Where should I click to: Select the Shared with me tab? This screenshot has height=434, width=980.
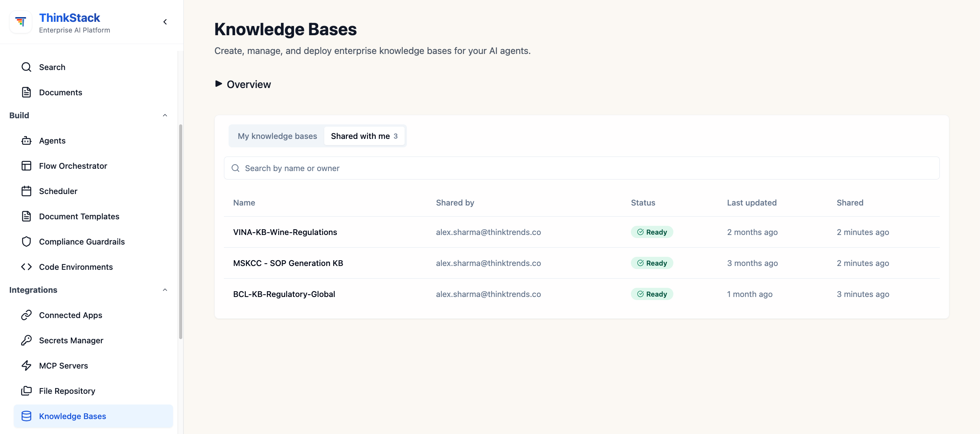(364, 136)
